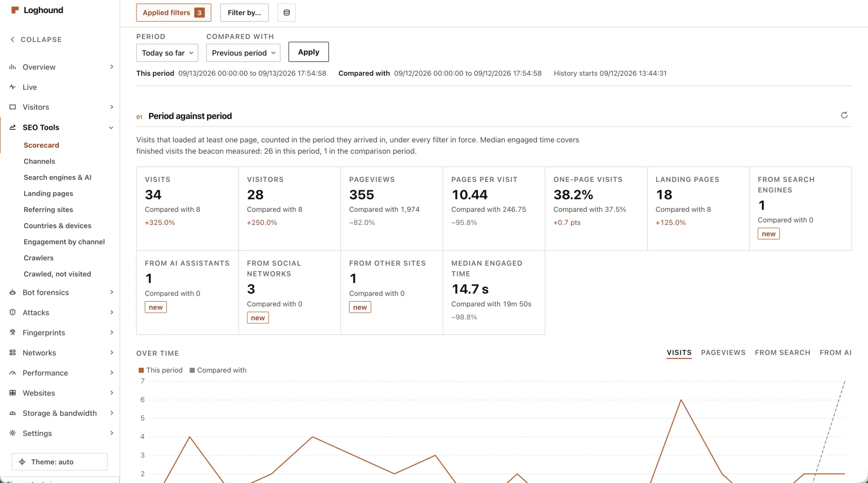The height and width of the screenshot is (483, 868).
Task: Click the Apply button
Action: [x=309, y=52]
